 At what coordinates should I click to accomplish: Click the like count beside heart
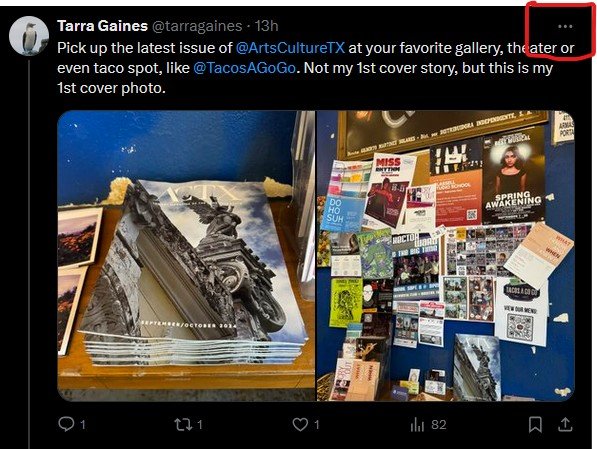coord(316,425)
